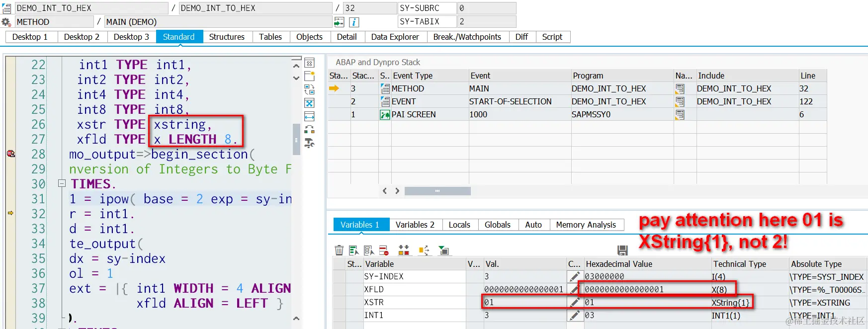Open the Data Explorer tab
This screenshot has width=868, height=329.
point(395,37)
